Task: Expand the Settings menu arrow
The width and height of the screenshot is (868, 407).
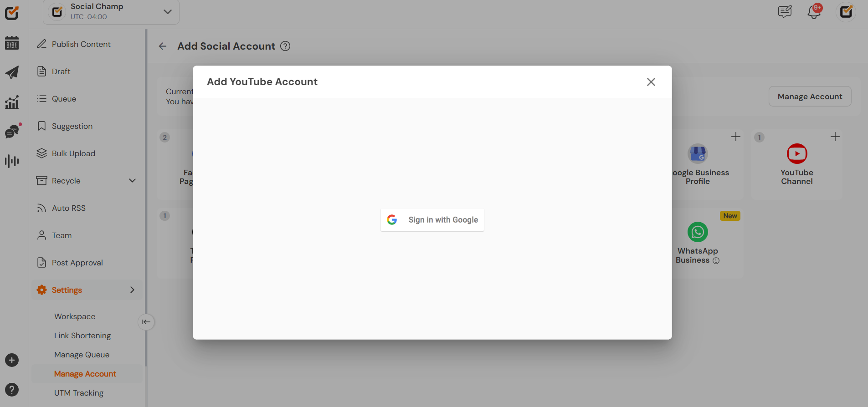Action: (x=133, y=290)
